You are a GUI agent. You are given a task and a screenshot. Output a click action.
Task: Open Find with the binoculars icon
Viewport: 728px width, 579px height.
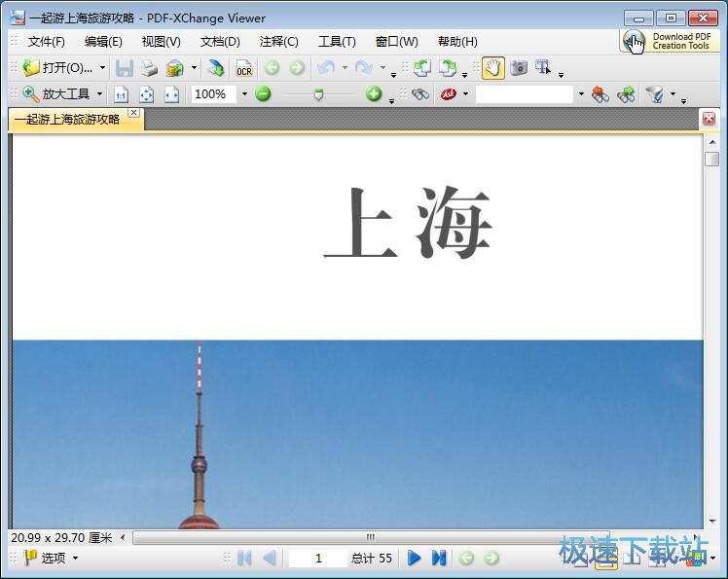pos(420,94)
